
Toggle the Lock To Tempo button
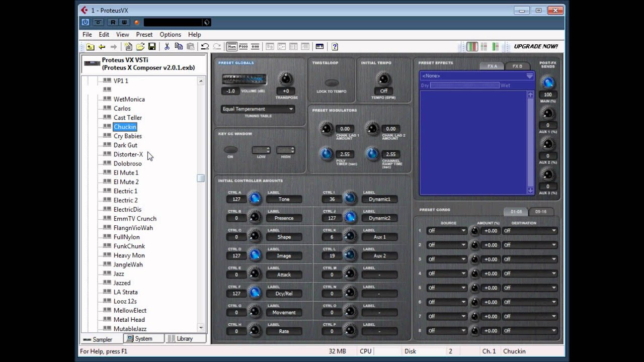pyautogui.click(x=332, y=83)
